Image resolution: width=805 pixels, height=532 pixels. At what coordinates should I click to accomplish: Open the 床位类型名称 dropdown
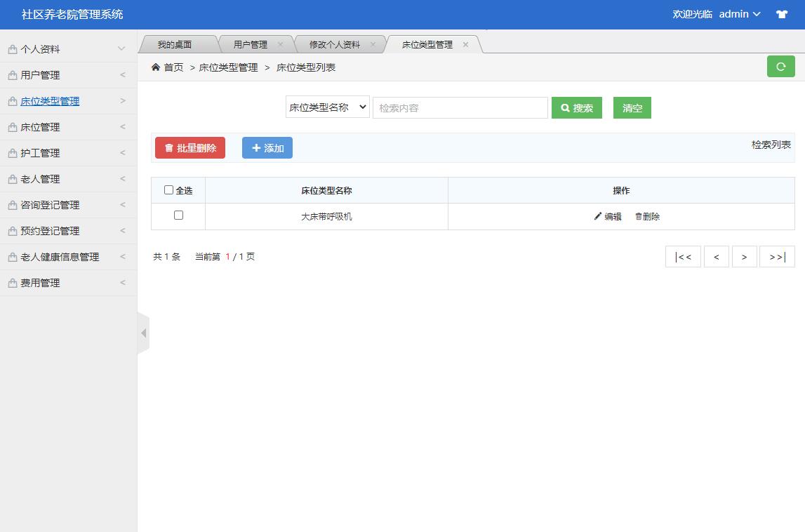click(x=327, y=107)
